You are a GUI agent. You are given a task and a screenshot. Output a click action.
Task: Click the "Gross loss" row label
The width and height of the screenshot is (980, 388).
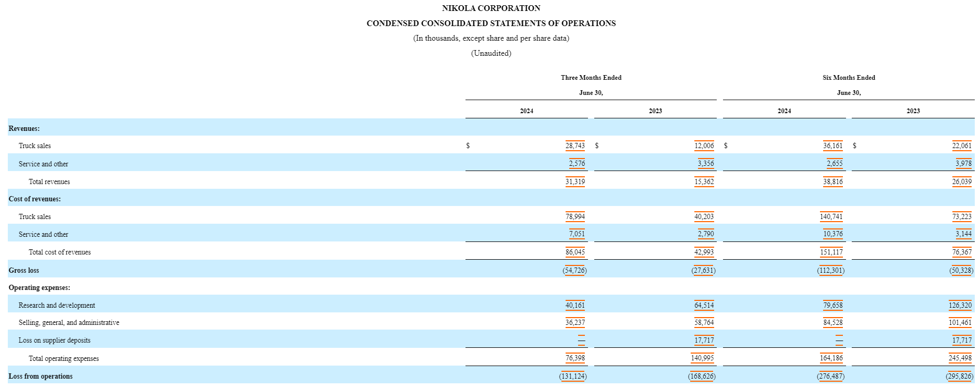point(23,271)
